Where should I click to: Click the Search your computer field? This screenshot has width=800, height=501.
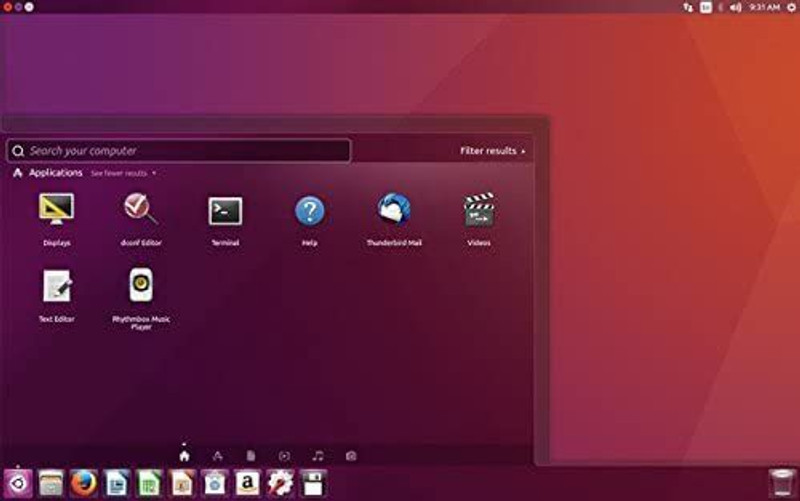tap(180, 151)
